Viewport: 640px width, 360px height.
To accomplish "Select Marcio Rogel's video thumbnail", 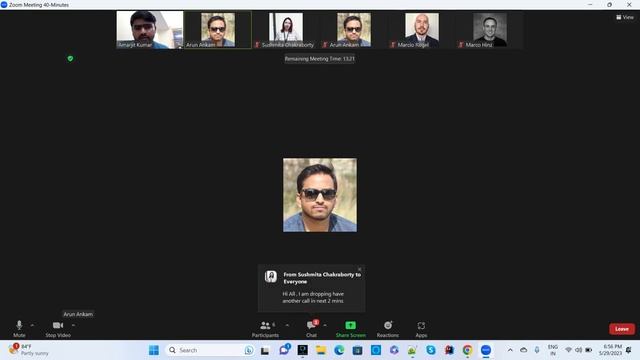I will point(422,30).
